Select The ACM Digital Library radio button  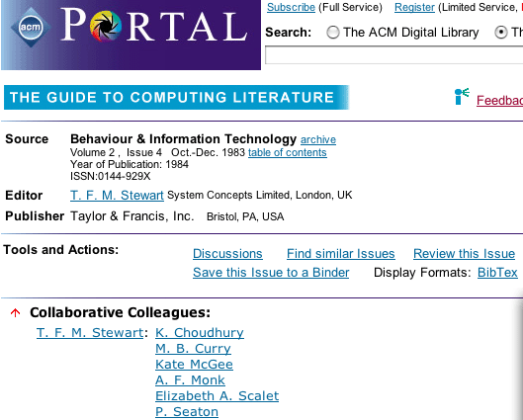click(x=333, y=33)
